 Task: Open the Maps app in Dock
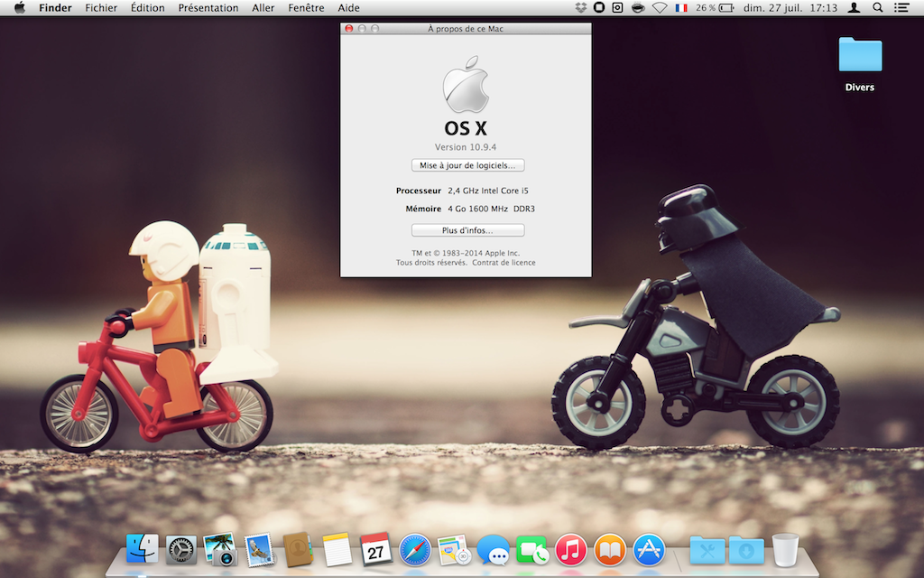[x=454, y=550]
